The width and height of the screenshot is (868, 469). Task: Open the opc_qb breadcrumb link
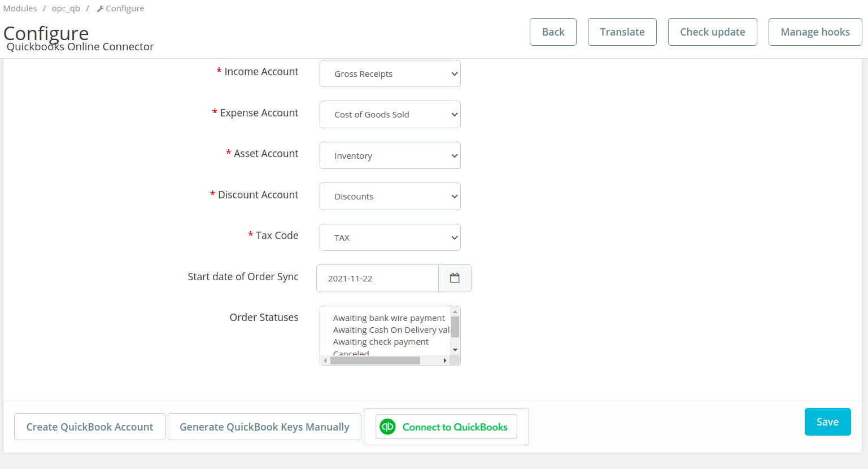(x=66, y=8)
